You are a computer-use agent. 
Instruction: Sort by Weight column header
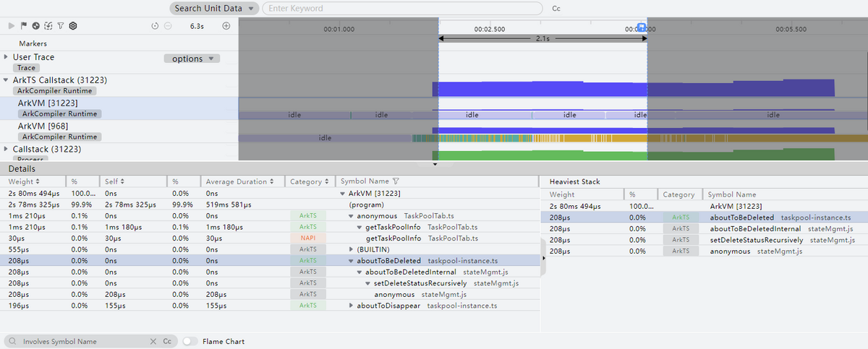click(24, 182)
